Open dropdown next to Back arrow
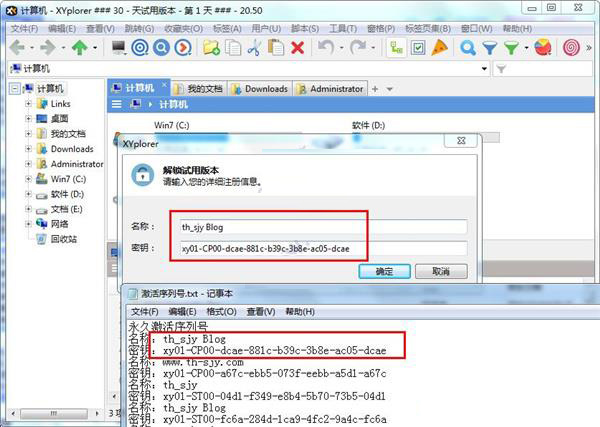This screenshot has height=427, width=600. click(x=32, y=48)
